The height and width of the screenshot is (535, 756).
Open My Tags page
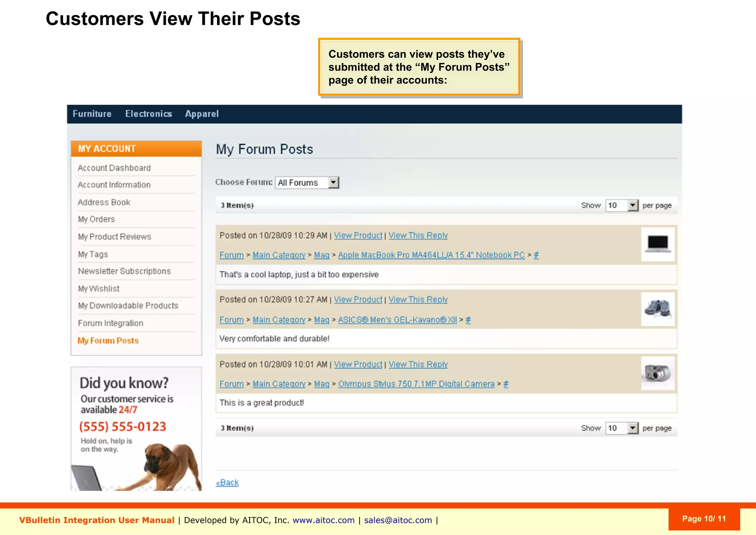pyautogui.click(x=93, y=254)
